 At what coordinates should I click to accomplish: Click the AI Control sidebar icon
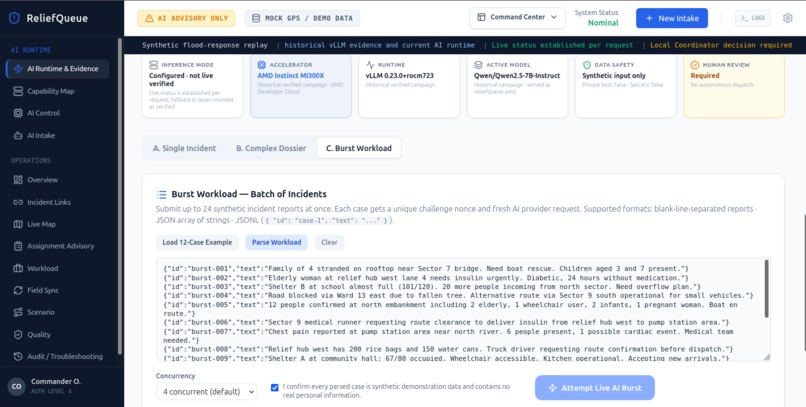[18, 113]
